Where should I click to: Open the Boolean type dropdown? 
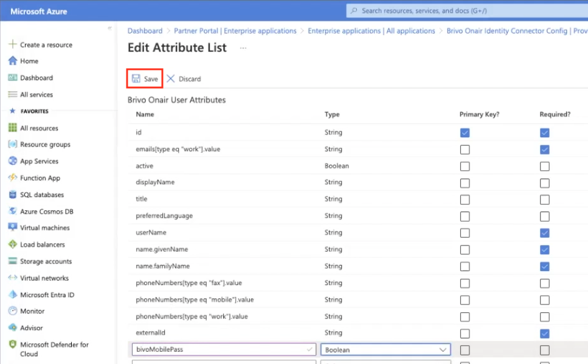click(386, 349)
